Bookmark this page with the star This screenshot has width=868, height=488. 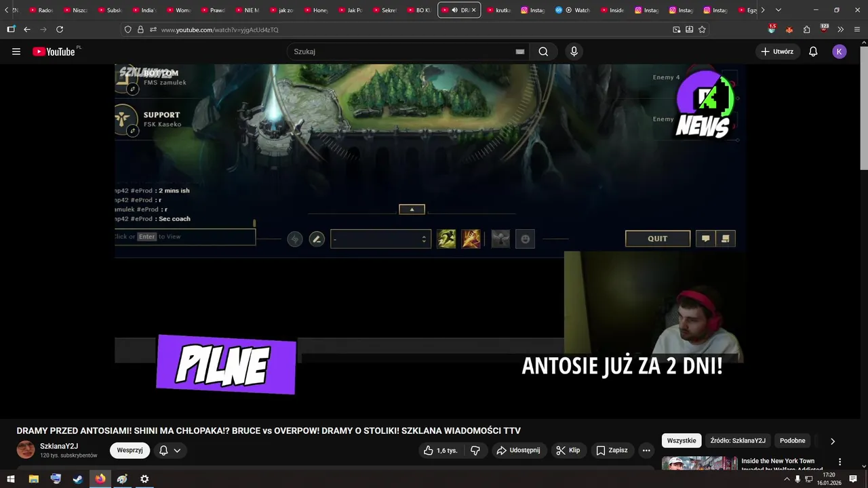pyautogui.click(x=702, y=29)
